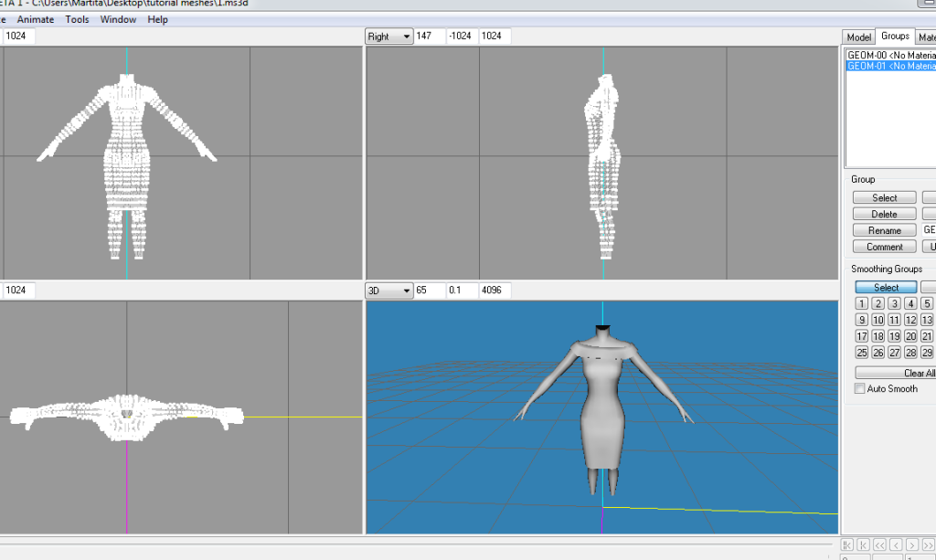Jump to the first animation frame
Viewport: 936px width, 560px height.
[x=849, y=545]
